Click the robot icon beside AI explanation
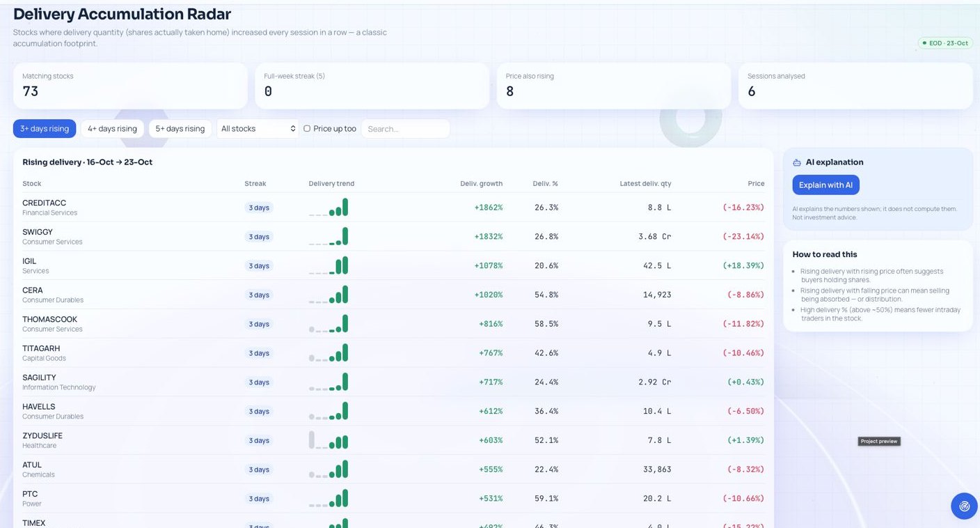 coord(797,162)
